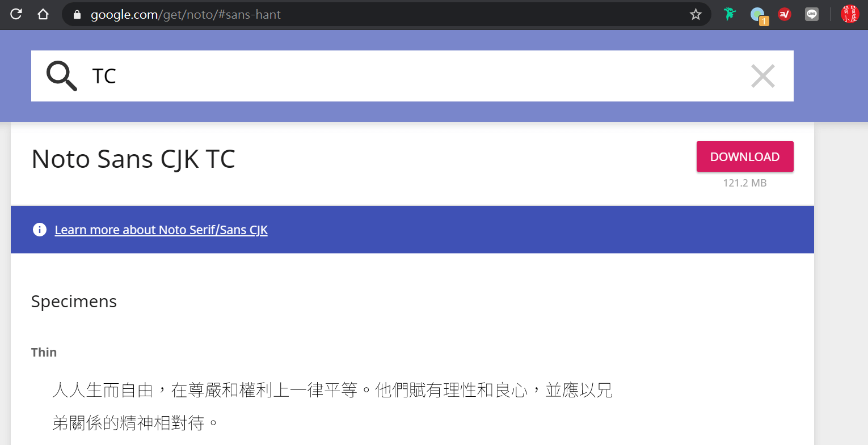Screen dimensions: 868x445
Task: Download Noto Sans CJK TC font
Action: [745, 156]
